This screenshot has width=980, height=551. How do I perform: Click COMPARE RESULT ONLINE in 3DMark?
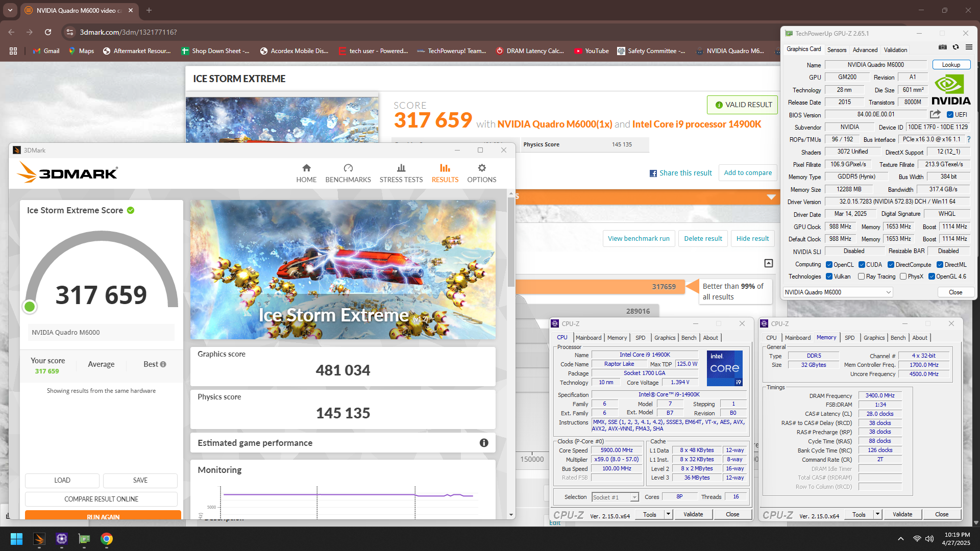[x=101, y=499]
